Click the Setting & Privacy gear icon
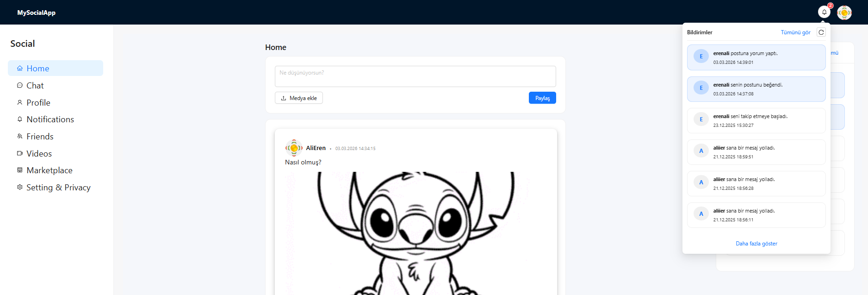Image resolution: width=868 pixels, height=295 pixels. click(20, 187)
